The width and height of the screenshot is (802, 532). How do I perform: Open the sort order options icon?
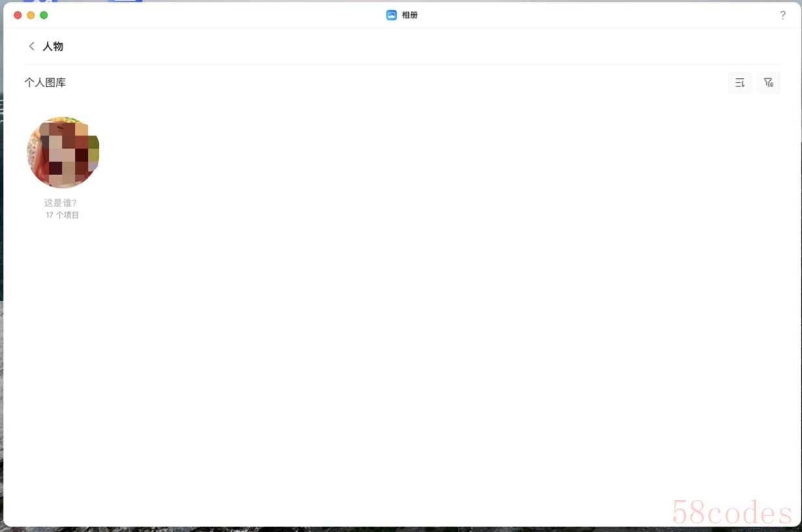[740, 83]
